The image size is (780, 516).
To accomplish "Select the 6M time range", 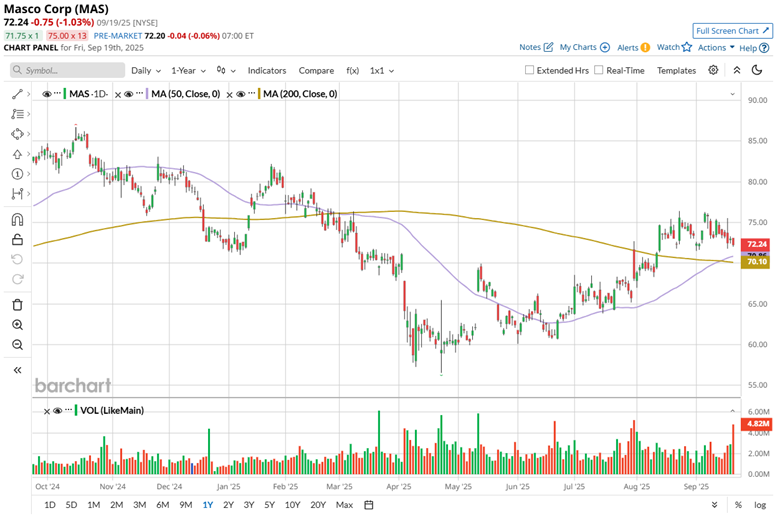I will click(x=163, y=505).
